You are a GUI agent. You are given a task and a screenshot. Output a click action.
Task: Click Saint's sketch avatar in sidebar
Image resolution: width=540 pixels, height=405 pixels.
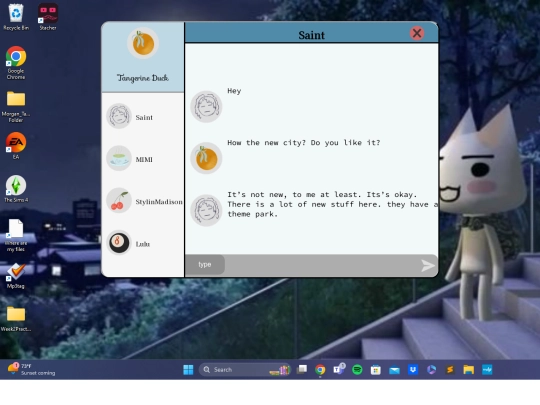[x=119, y=116]
